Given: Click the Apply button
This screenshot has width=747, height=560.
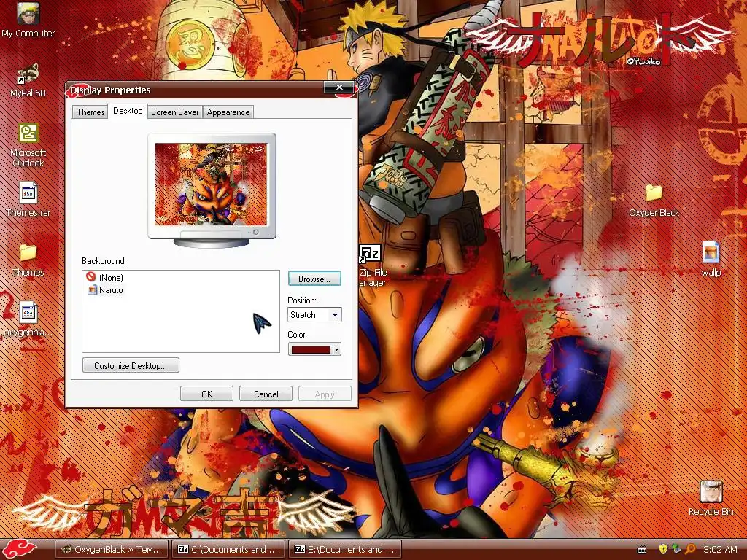Looking at the screenshot, I should point(325,394).
